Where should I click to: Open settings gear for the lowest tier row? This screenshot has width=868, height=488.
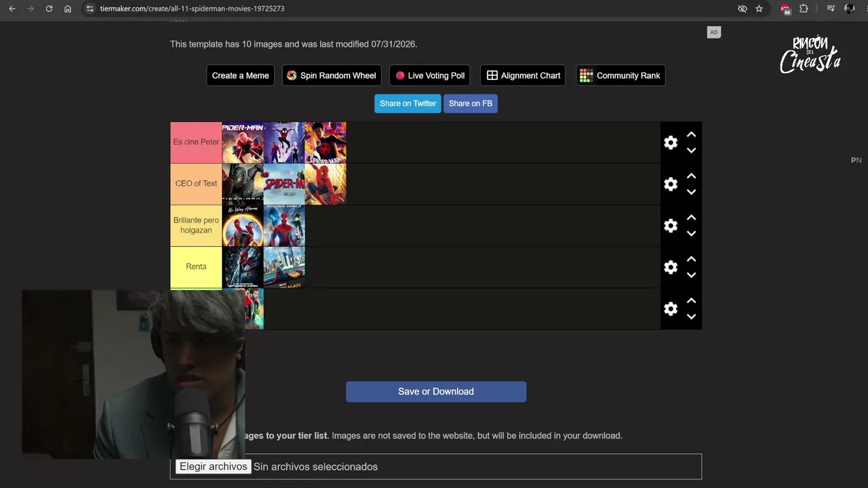[671, 308]
